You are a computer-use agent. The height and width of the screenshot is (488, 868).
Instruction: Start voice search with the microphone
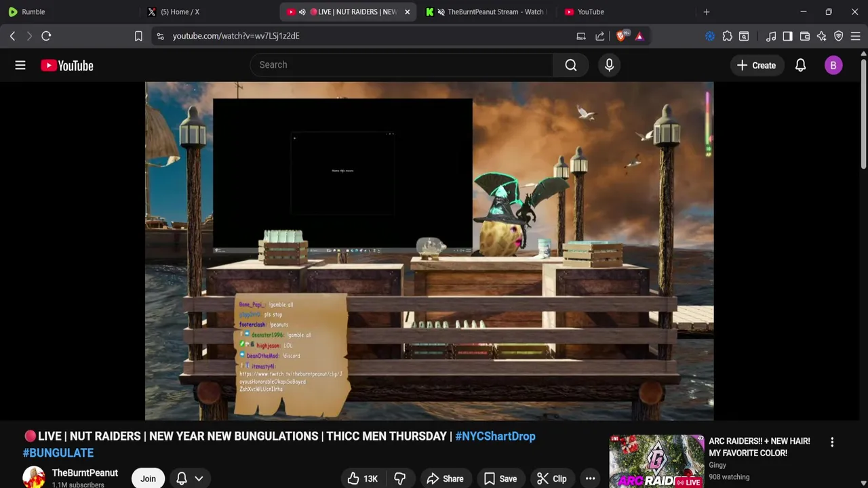point(609,65)
